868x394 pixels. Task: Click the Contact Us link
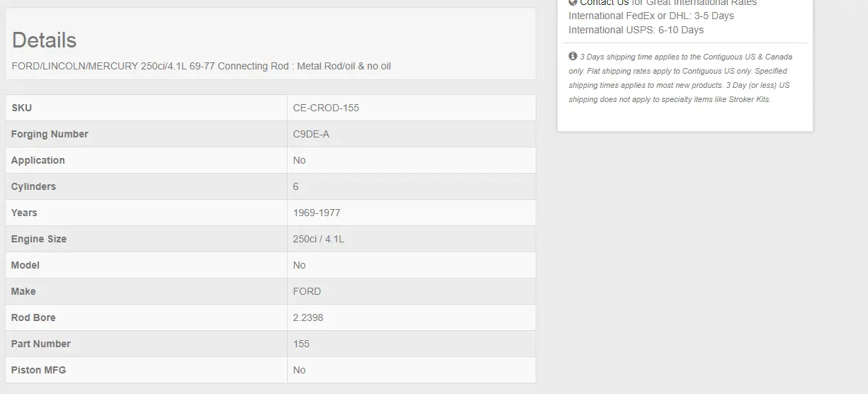click(604, 3)
